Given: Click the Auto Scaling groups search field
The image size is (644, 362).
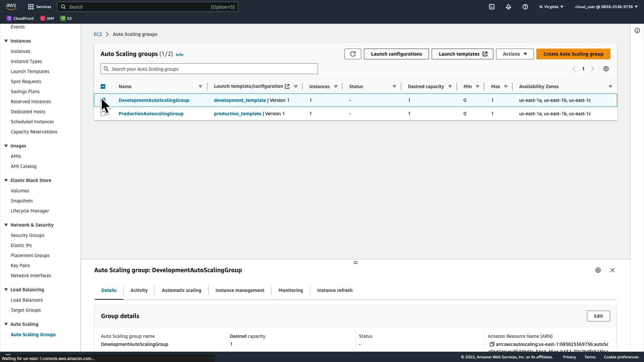Looking at the screenshot, I should pos(209,69).
